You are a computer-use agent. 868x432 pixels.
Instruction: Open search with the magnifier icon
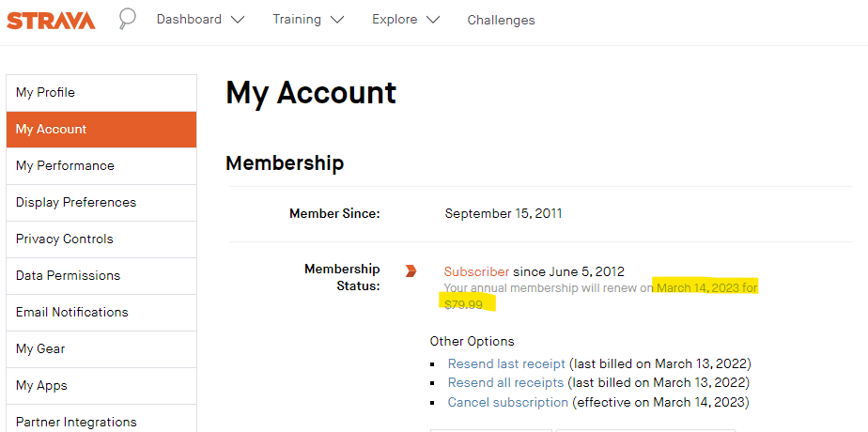(x=128, y=20)
